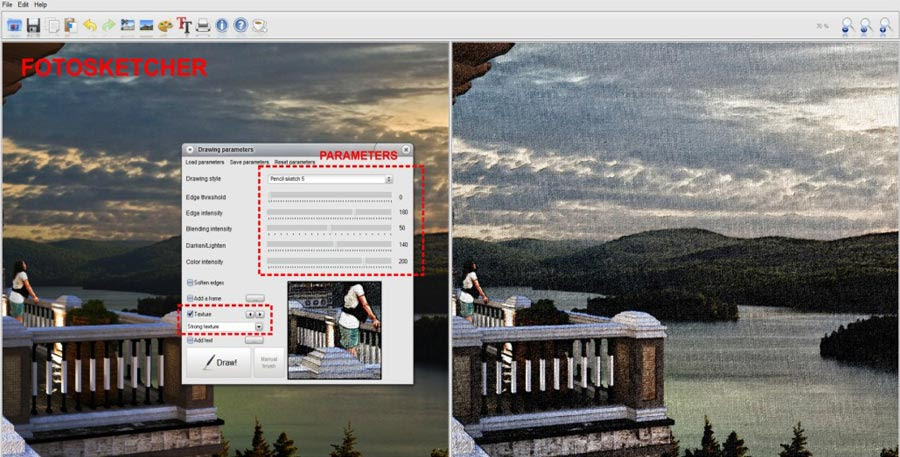The image size is (900, 457).
Task: Undo with the yellow arrow icon
Action: point(90,25)
